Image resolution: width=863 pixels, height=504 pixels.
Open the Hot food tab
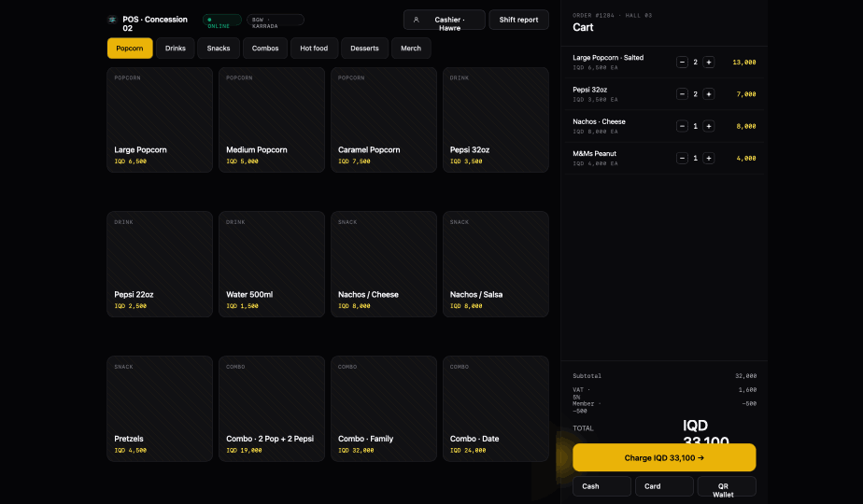tap(314, 49)
